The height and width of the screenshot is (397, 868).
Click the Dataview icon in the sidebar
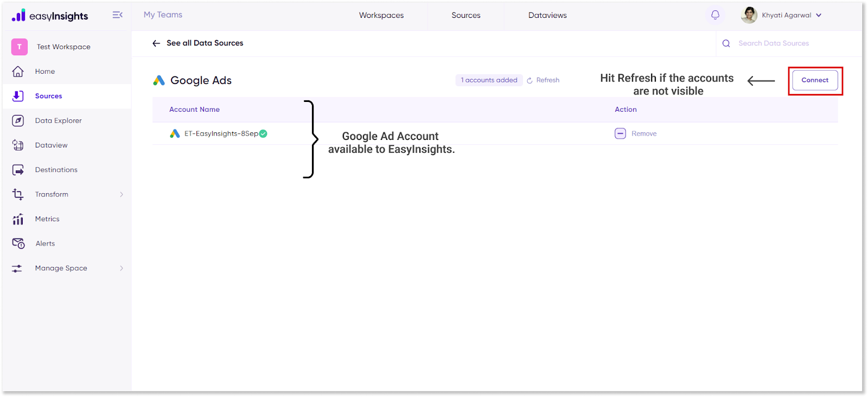click(x=18, y=145)
